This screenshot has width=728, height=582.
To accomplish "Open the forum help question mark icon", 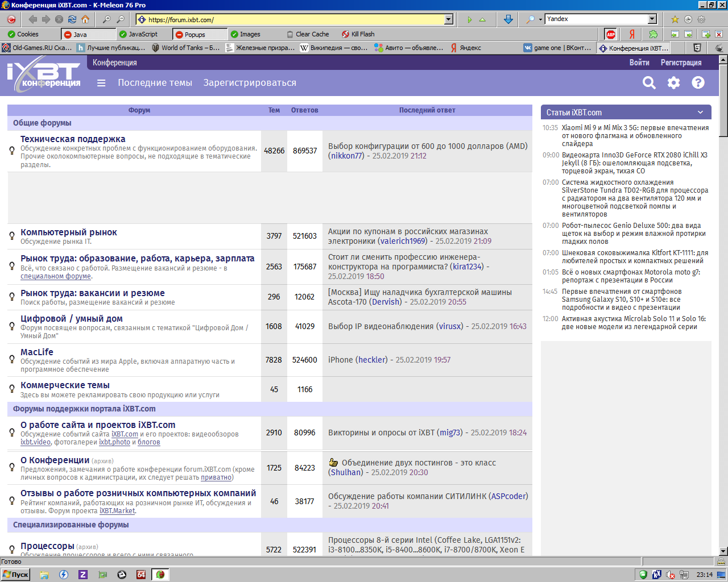I will coord(698,83).
